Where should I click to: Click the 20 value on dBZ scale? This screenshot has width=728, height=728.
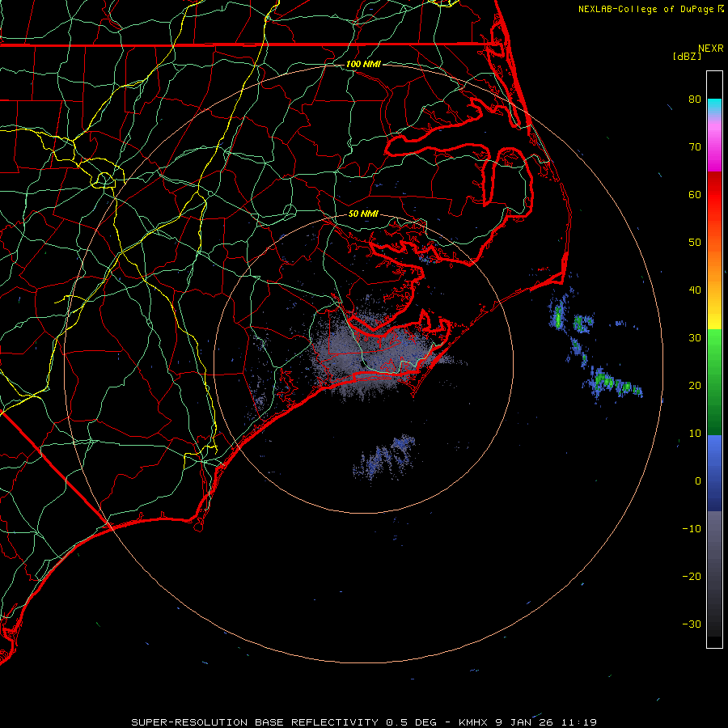click(x=695, y=385)
